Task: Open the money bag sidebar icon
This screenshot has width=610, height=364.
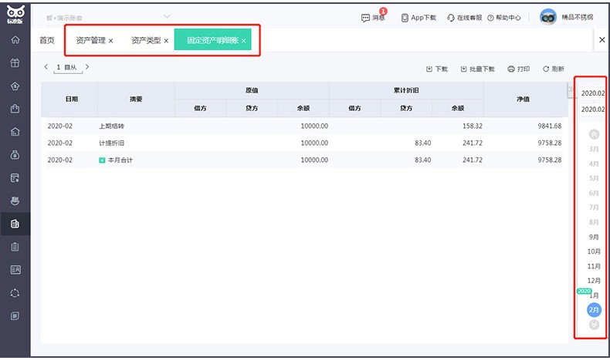Action: point(15,155)
